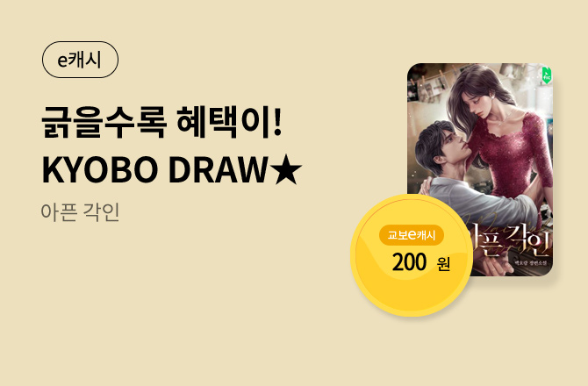Image resolution: width=588 pixels, height=386 pixels.
Task: Click the orange 교보e캐시 label
Action: 412,235
